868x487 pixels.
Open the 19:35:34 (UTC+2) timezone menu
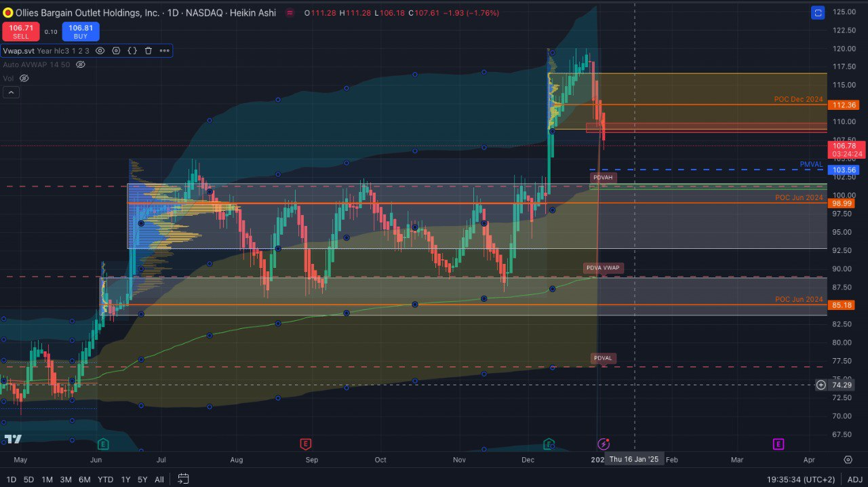[x=801, y=480]
